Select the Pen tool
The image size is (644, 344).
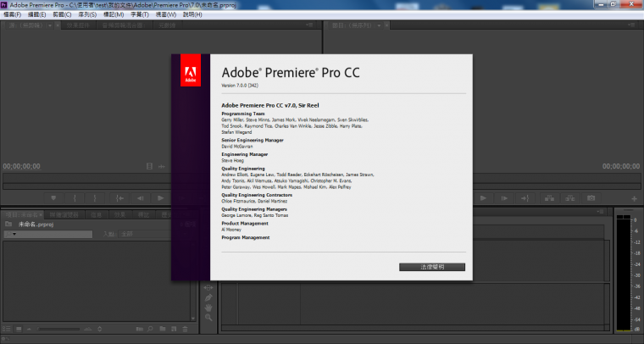[x=208, y=297]
